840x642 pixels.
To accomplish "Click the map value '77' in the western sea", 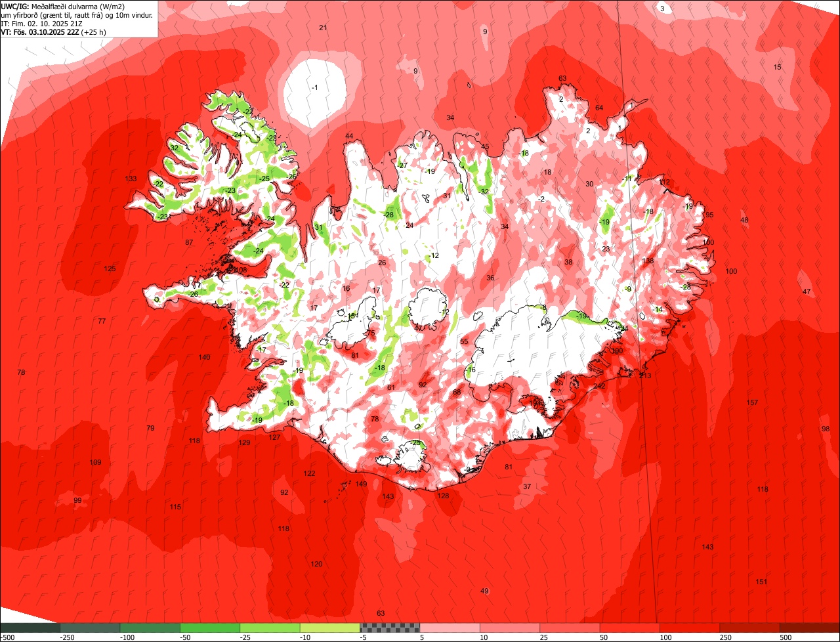I will [102, 322].
